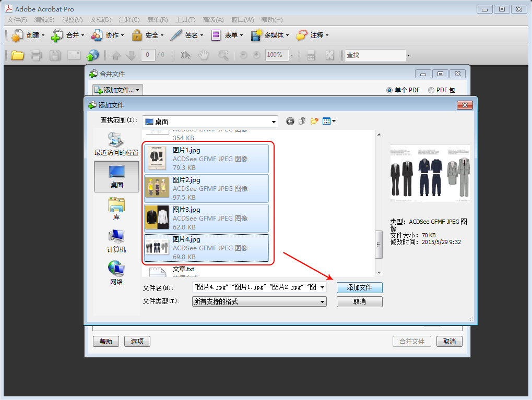Choose the Hand tool icon
This screenshot has height=400, width=532.
pyautogui.click(x=204, y=55)
